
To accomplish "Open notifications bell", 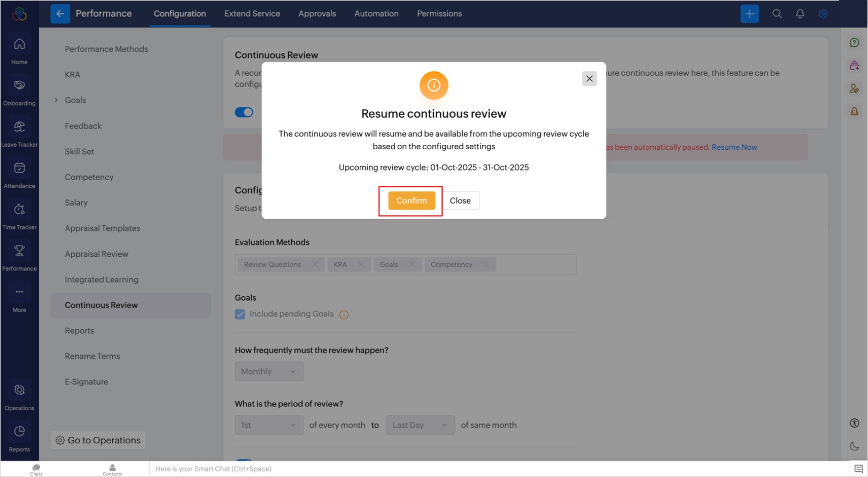I will coord(800,14).
